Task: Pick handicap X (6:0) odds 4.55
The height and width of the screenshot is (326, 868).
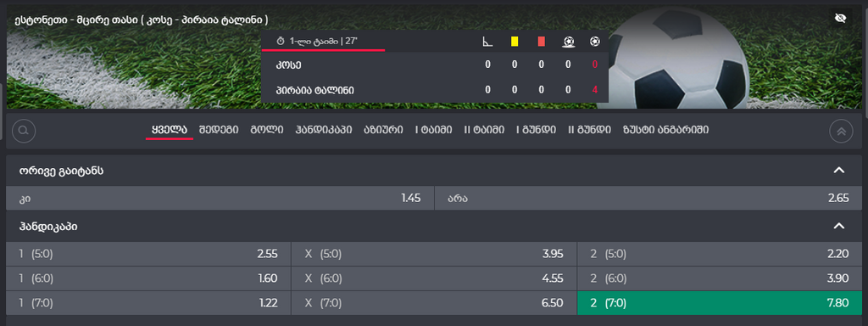Action: coord(434,278)
